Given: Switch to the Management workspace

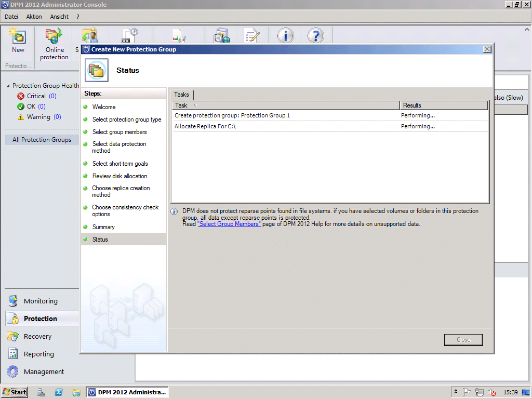Looking at the screenshot, I should 44,371.
